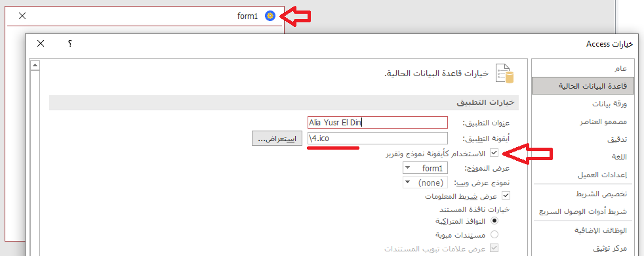Select عام category in the sidebar

tap(583, 68)
